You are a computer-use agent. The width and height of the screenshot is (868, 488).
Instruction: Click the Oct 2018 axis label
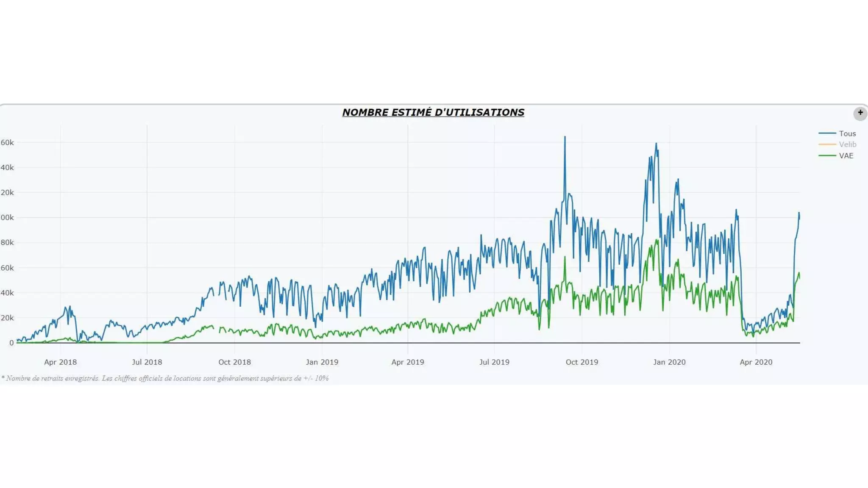(x=234, y=362)
